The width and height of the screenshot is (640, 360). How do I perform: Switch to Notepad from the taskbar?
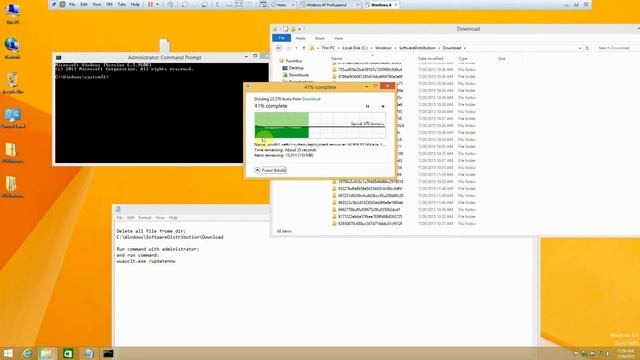click(88, 353)
